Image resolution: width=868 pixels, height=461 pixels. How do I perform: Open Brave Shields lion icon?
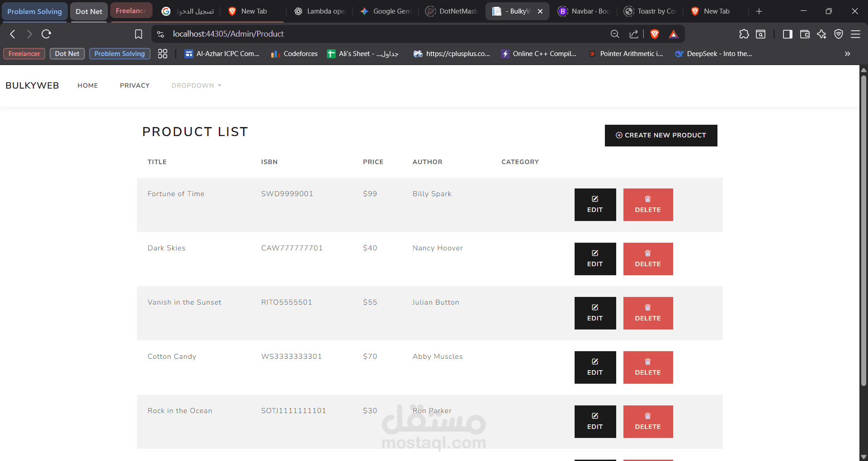655,34
